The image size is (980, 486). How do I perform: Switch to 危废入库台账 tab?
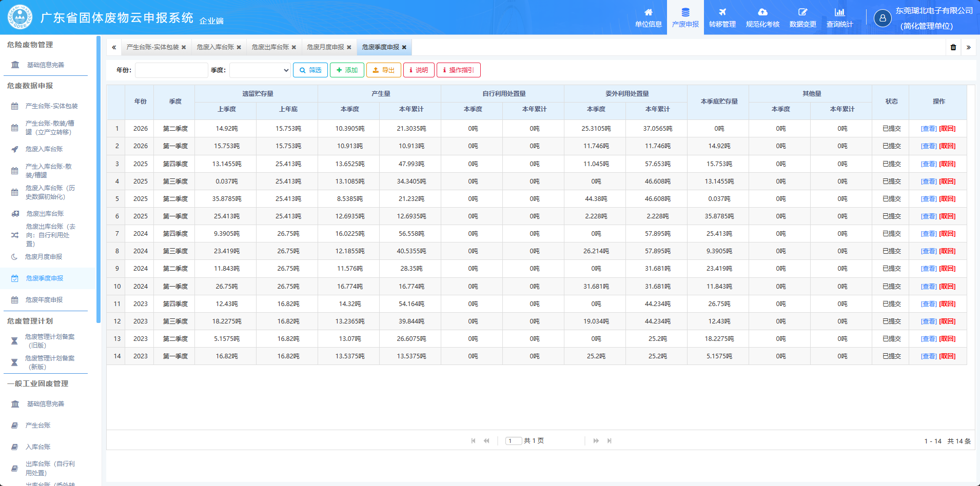coord(215,47)
